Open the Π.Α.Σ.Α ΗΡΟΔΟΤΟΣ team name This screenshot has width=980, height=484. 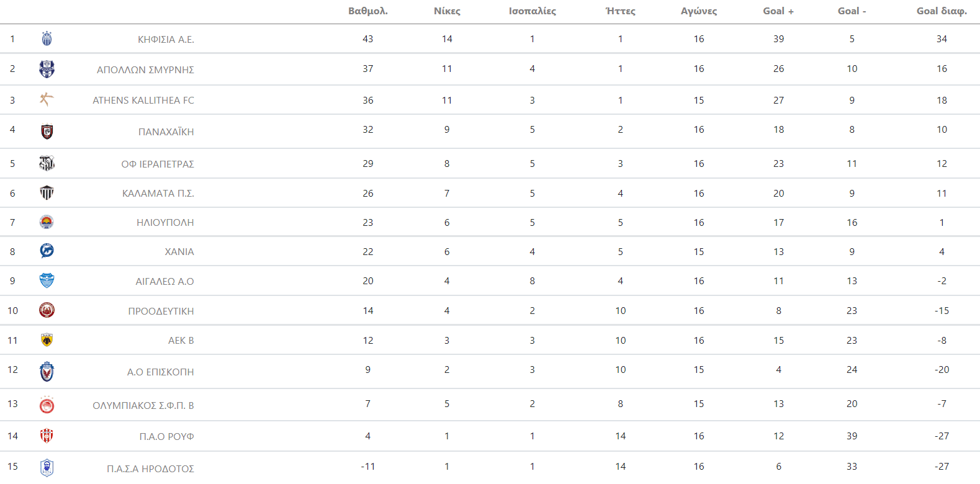pos(150,469)
